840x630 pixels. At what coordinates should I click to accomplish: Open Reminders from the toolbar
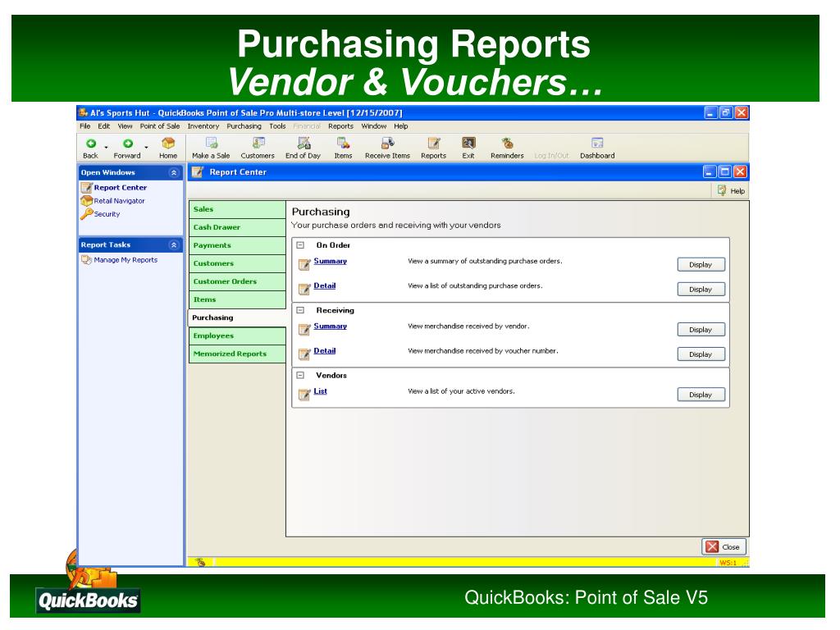[507, 143]
